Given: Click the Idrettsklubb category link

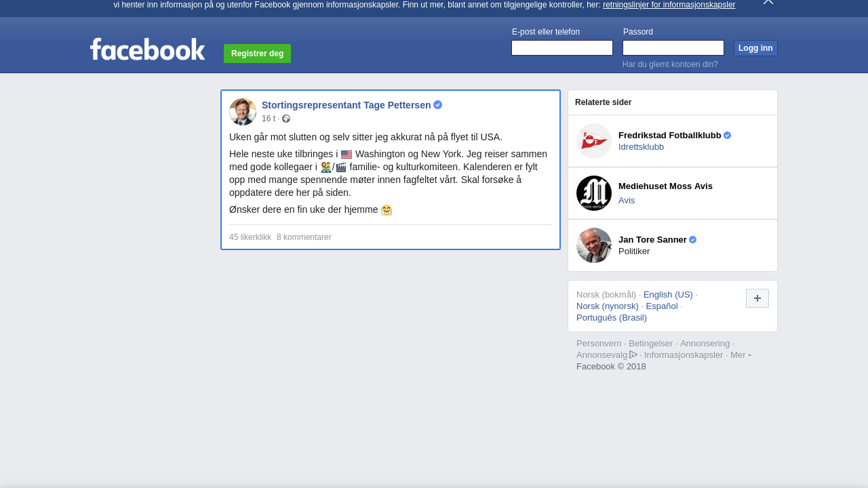Looking at the screenshot, I should click(x=641, y=147).
